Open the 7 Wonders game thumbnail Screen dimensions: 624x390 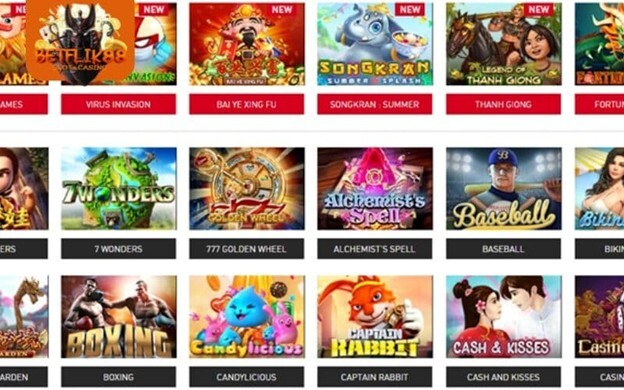pyautogui.click(x=119, y=189)
